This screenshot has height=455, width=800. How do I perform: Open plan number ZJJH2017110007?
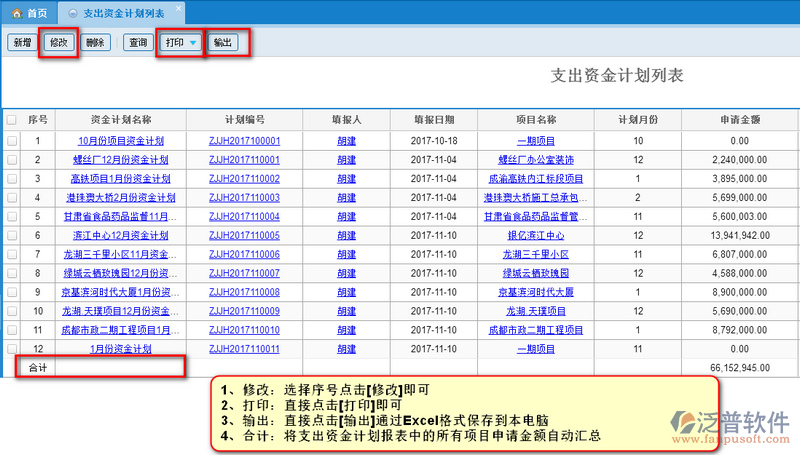pyautogui.click(x=244, y=273)
